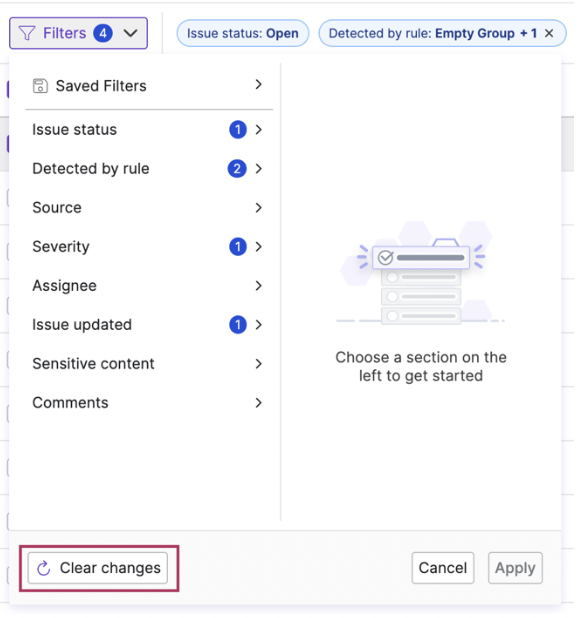Image resolution: width=584 pixels, height=618 pixels.
Task: Click the Severity count badge
Action: (x=238, y=247)
